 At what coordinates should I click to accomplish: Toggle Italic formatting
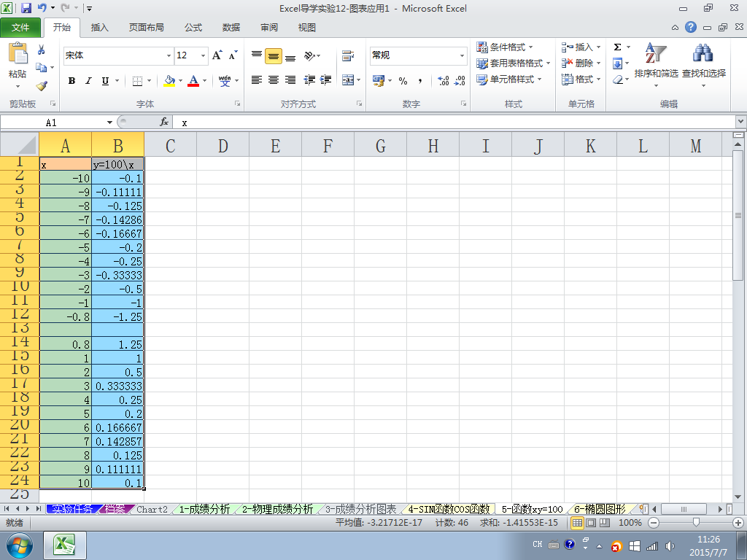click(x=88, y=80)
